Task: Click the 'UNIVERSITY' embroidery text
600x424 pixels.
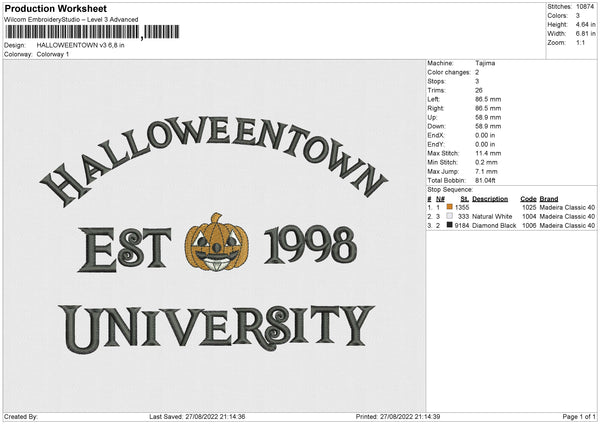Action: (x=216, y=328)
